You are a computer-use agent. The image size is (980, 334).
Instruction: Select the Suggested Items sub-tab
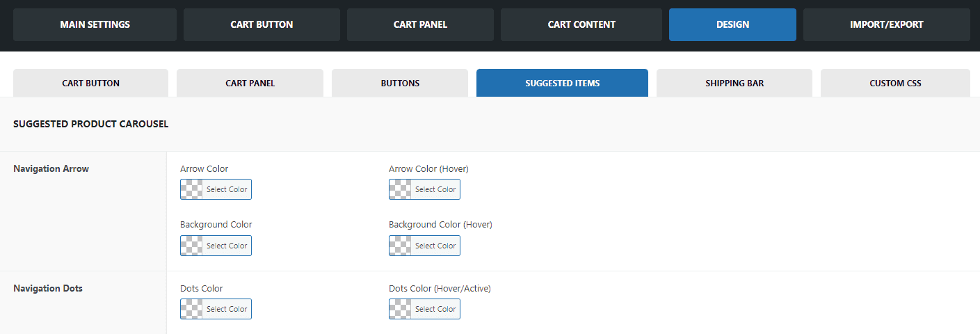click(562, 83)
